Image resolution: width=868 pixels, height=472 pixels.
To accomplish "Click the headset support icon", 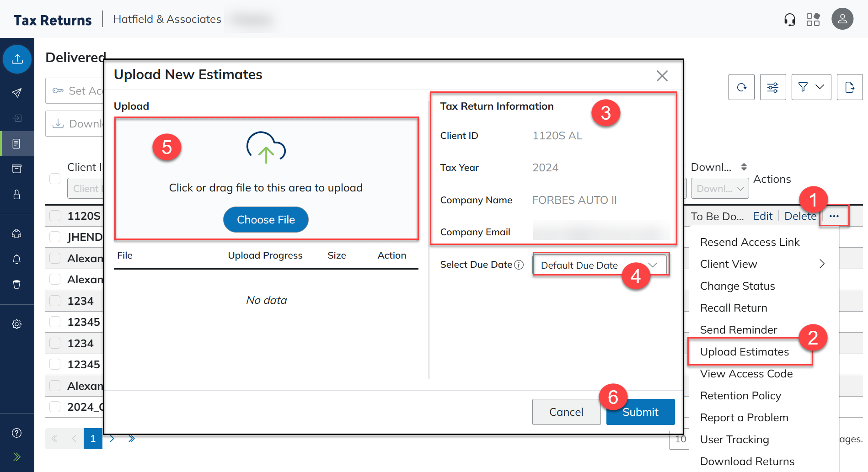I will coord(789,20).
